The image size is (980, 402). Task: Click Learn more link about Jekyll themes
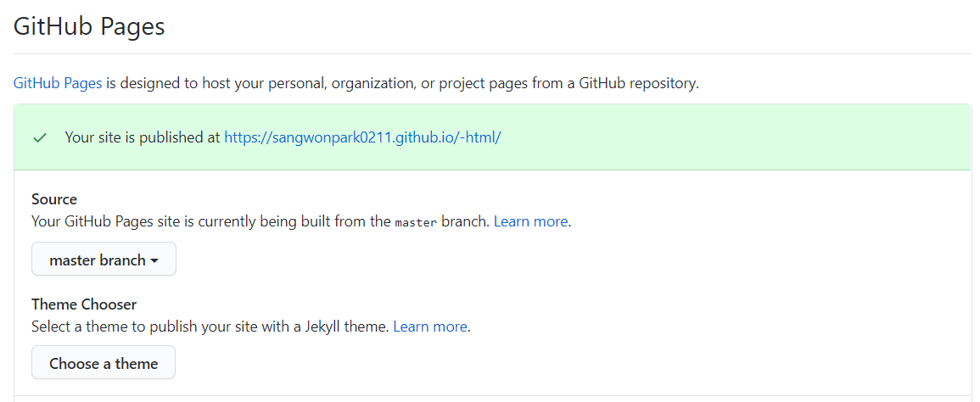click(x=430, y=327)
